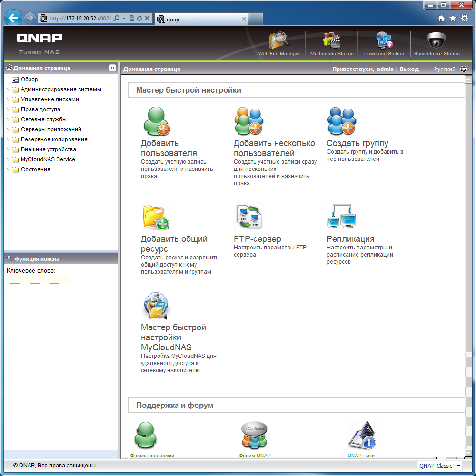Click the QNAP Turbo NAS logo

[39, 44]
